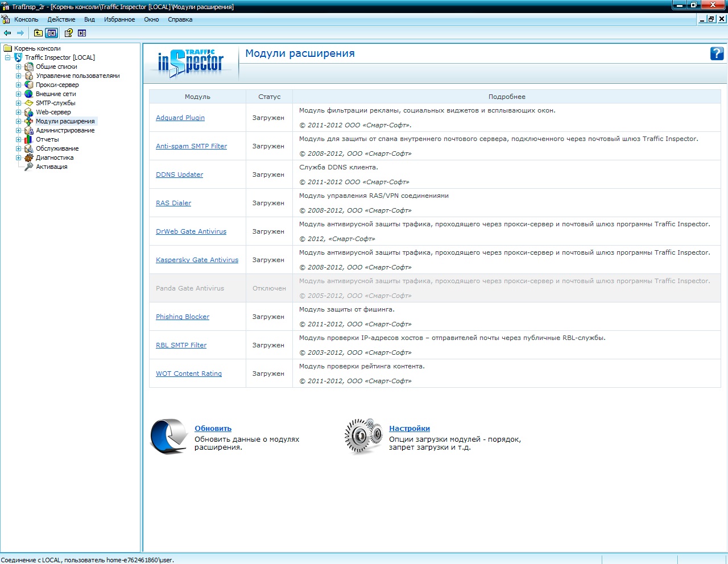
Task: Click the Forward arrow toolbar icon
Action: pos(20,33)
